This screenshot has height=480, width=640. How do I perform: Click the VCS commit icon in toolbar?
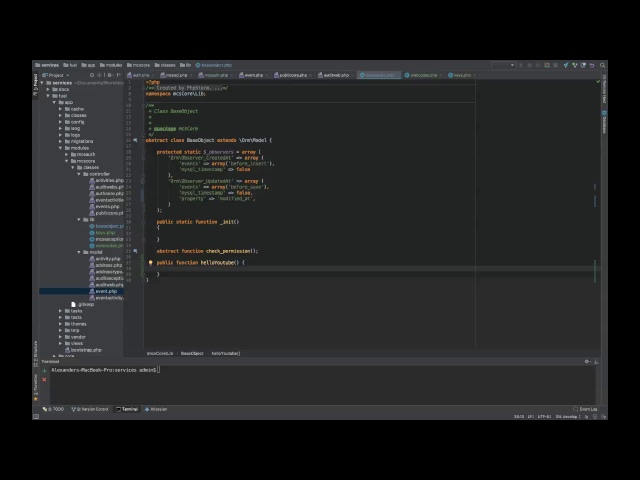tap(575, 65)
